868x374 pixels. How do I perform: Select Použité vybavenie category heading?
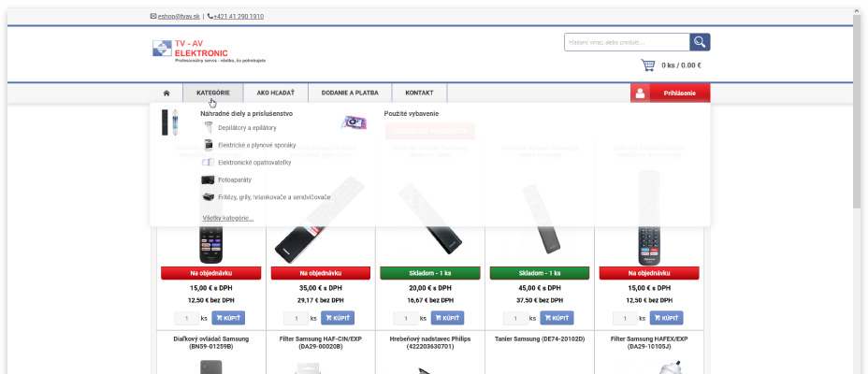[x=412, y=113]
